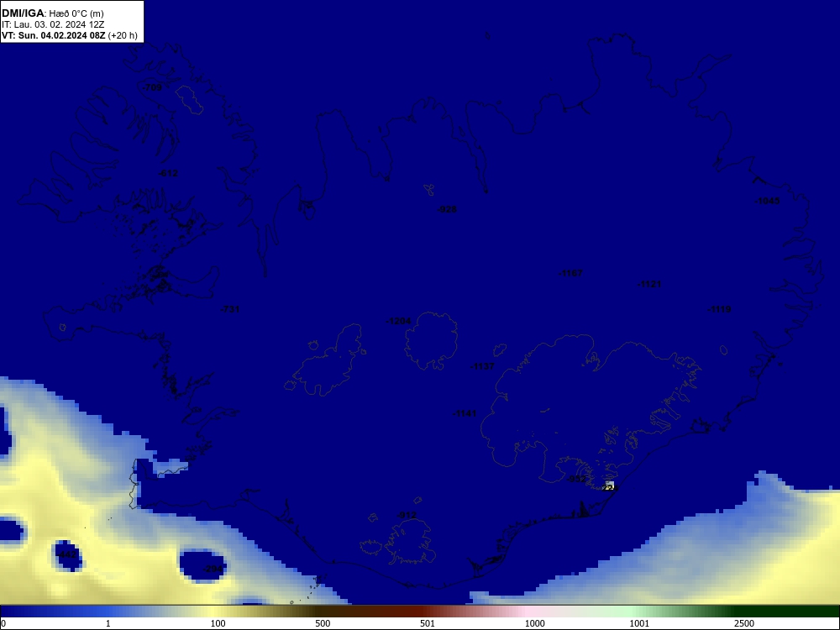The width and height of the screenshot is (840, 630).
Task: Click the -952 value on the glacier
Action: click(576, 479)
